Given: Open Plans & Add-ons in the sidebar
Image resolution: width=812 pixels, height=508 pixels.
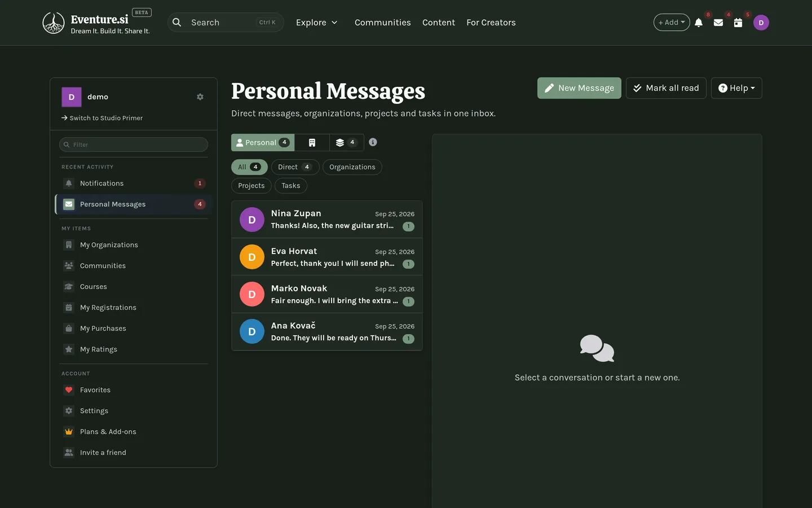Looking at the screenshot, I should 134,432.
